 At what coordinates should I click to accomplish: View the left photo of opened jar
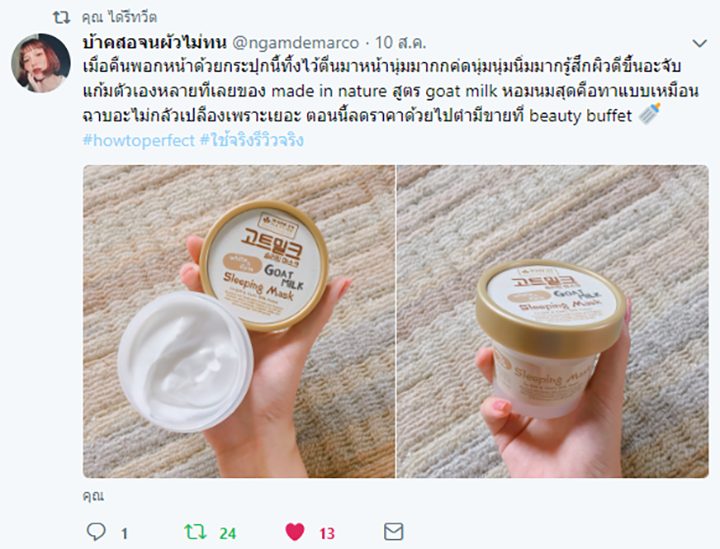[x=239, y=321]
